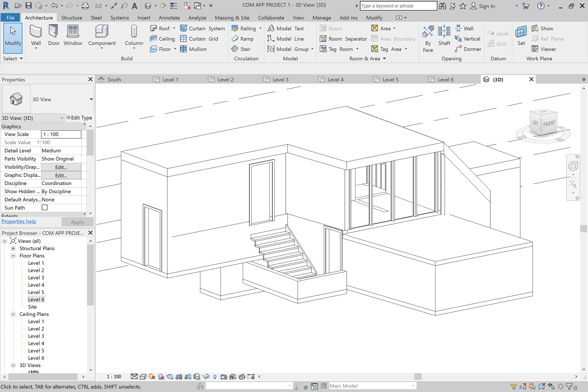The width and height of the screenshot is (588, 392).
Task: Toggle Reveal Hidden Elements lightbulb
Action: click(x=215, y=377)
